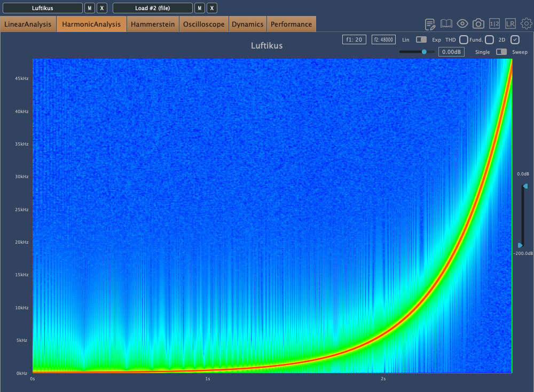The height and width of the screenshot is (392, 534).
Task: Click the 1|2 comparison icon
Action: pyautogui.click(x=494, y=24)
